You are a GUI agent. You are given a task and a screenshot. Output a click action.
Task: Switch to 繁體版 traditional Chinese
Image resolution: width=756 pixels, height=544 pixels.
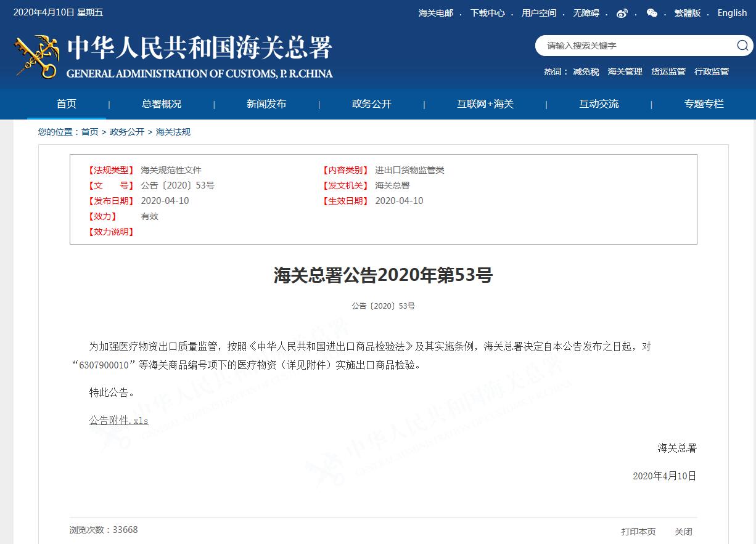pos(687,13)
